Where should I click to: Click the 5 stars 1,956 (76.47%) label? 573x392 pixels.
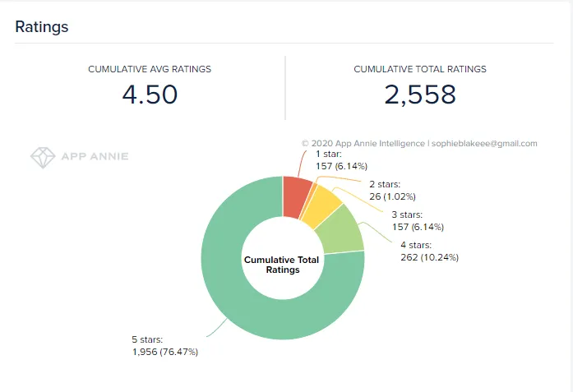coord(164,346)
